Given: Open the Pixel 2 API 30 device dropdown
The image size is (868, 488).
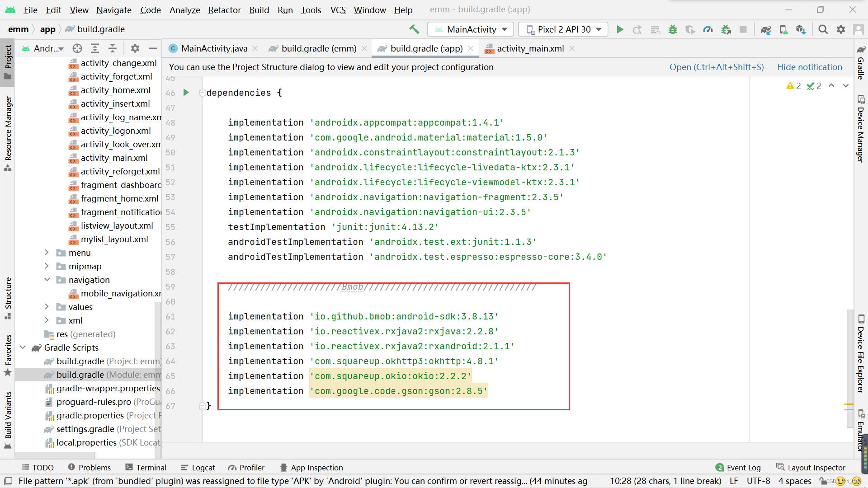Looking at the screenshot, I should 563,29.
